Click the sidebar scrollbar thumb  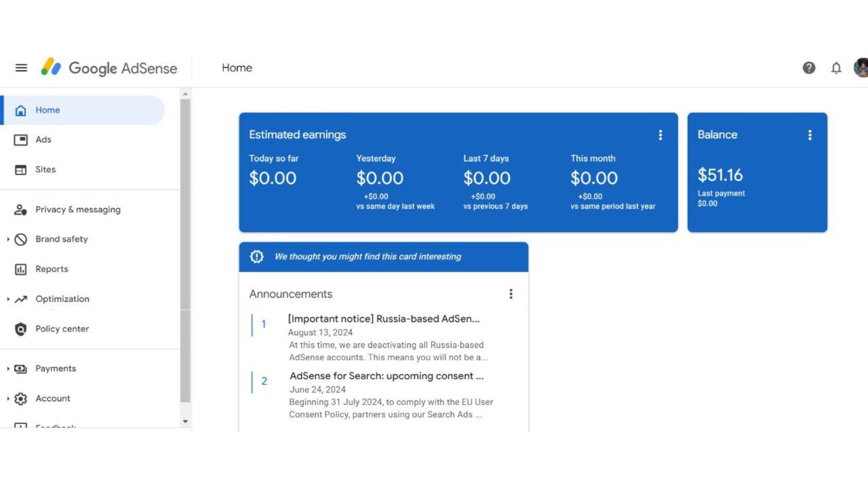(185, 251)
